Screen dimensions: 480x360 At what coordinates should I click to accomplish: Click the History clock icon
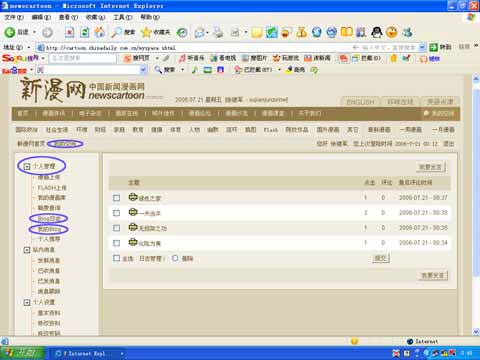click(182, 32)
